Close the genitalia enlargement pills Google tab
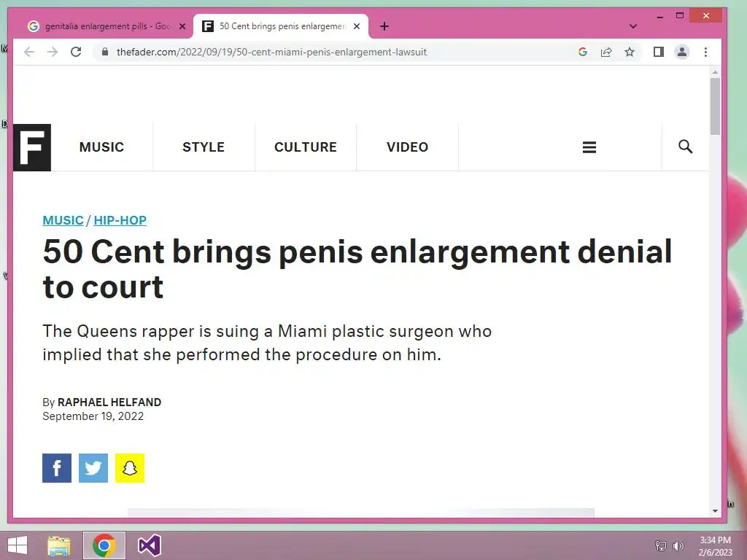747x560 pixels. [182, 26]
